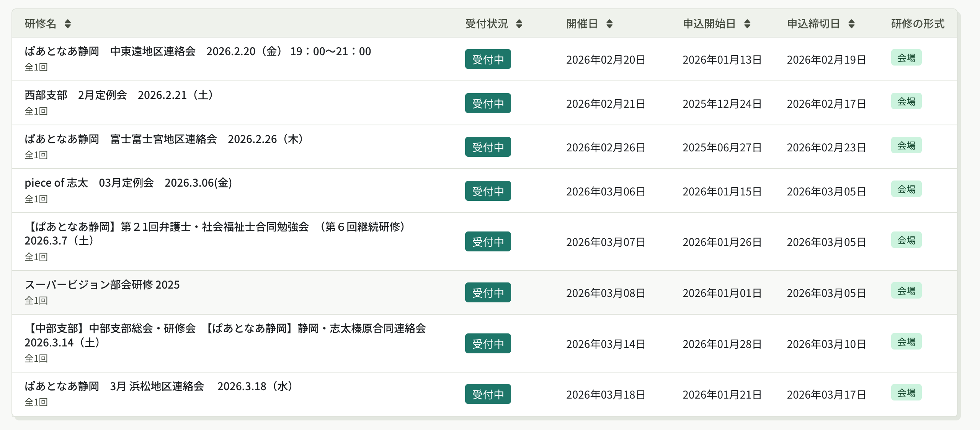Click 会場 tag in 浜松地区連絡会 row

[906, 393]
